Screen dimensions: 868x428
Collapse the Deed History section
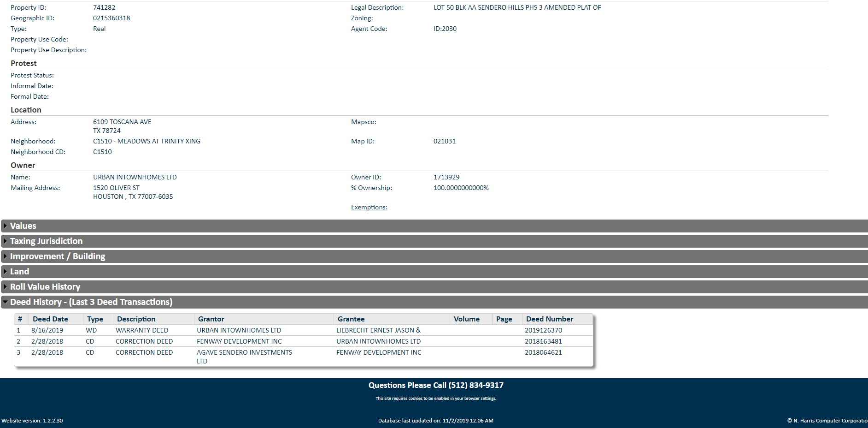click(x=434, y=302)
